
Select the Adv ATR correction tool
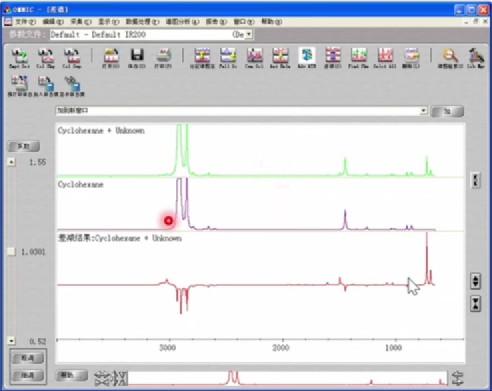(306, 58)
